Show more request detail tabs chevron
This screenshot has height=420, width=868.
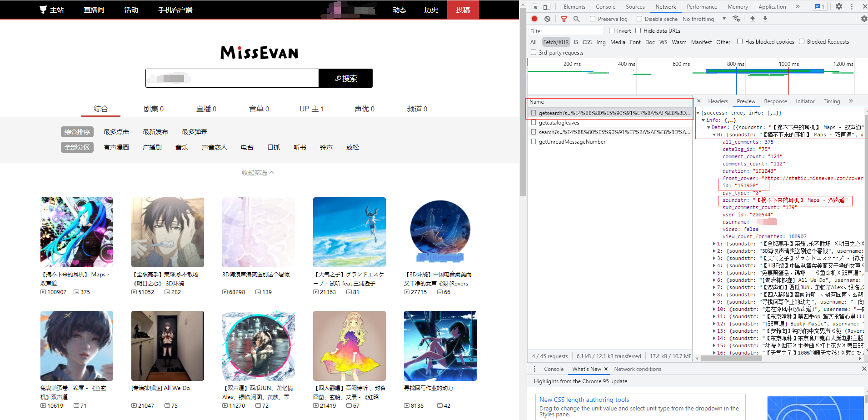coord(851,101)
